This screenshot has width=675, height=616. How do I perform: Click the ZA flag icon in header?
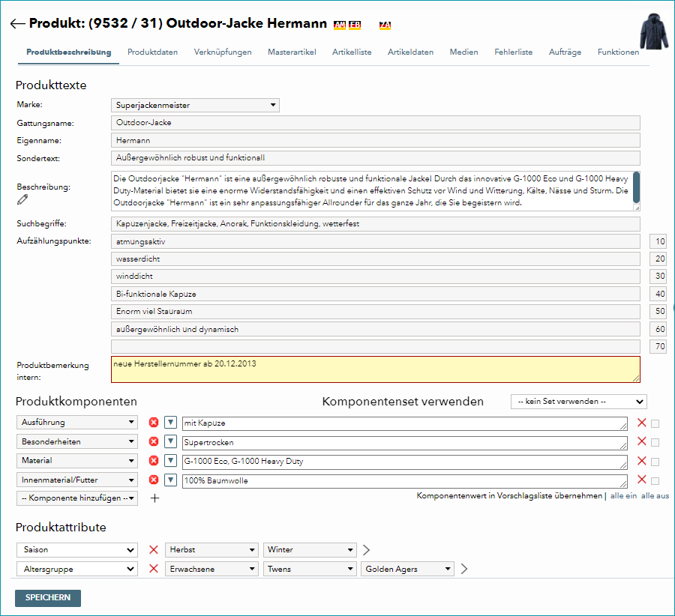coord(385,25)
